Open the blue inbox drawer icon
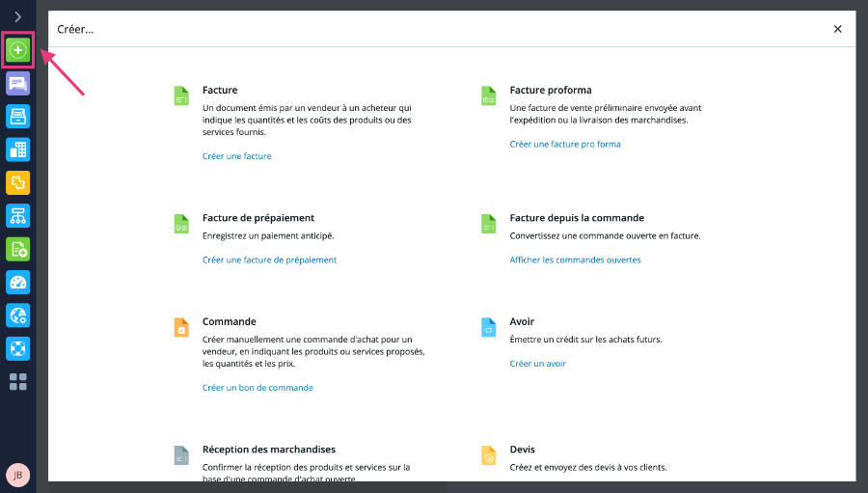This screenshot has width=868, height=493. pos(18,116)
